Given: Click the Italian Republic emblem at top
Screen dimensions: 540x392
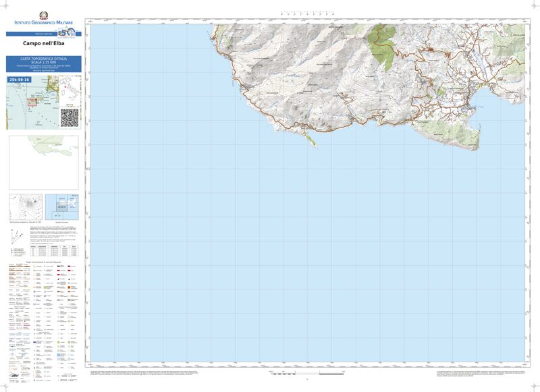Looking at the screenshot, I should [x=43, y=13].
